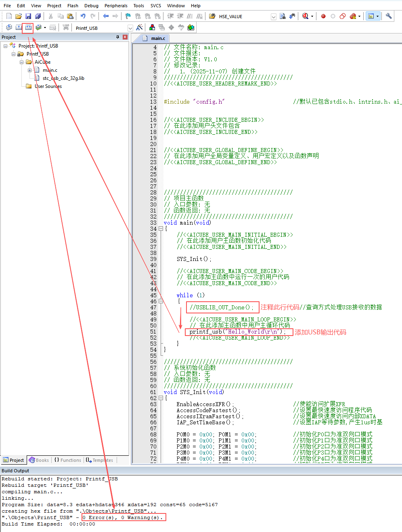
Task: Click the HSE_VALUE find text field
Action: pos(243,17)
